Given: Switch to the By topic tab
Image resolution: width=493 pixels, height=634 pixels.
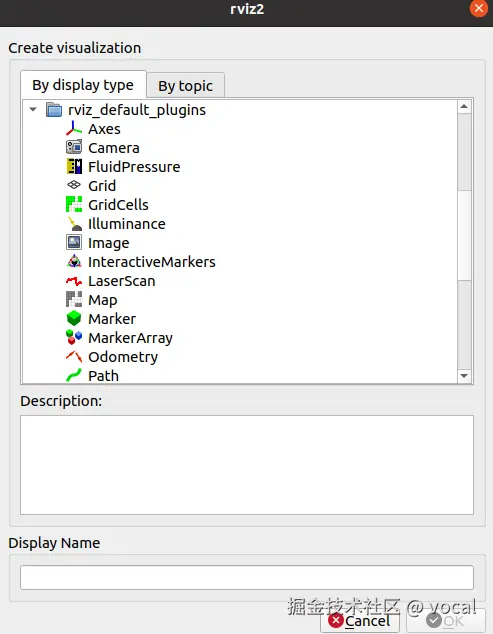Looking at the screenshot, I should pyautogui.click(x=185, y=86).
